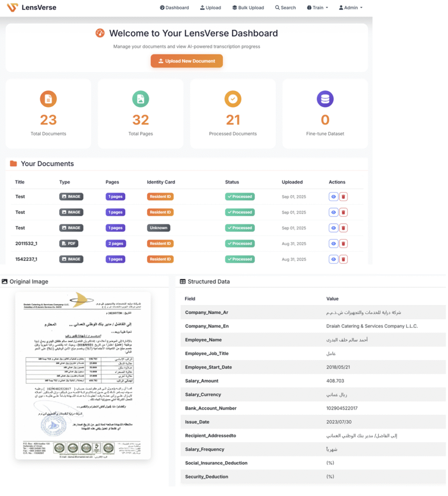Screen dimensions: 448x496
Task: Click the table icon beside Structured Data
Action: click(183, 281)
